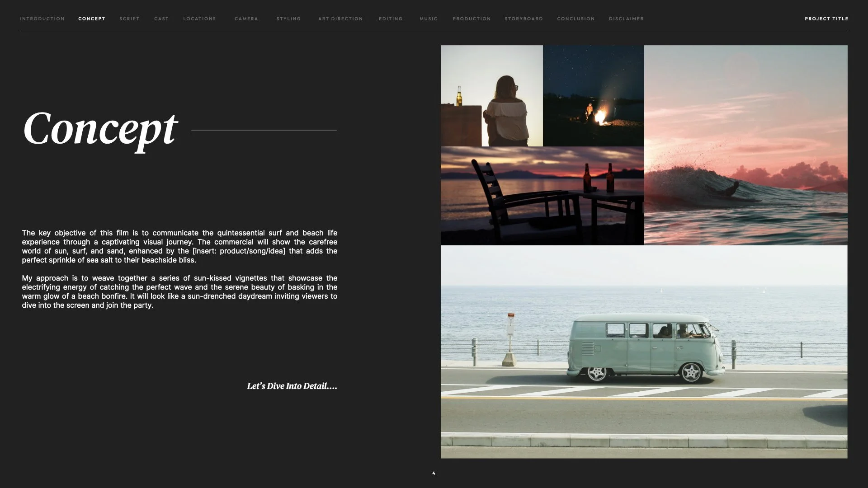The height and width of the screenshot is (488, 868).
Task: Navigate to the Disclaimer section
Action: [626, 19]
